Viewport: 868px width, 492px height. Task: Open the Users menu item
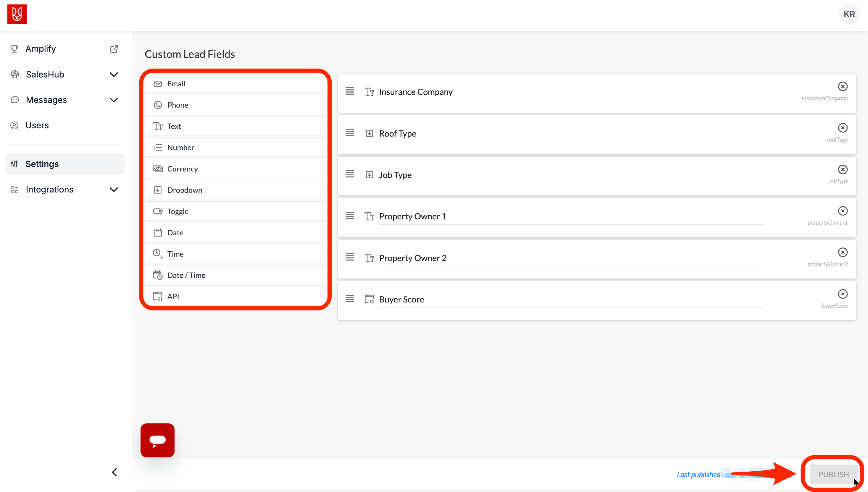(37, 125)
